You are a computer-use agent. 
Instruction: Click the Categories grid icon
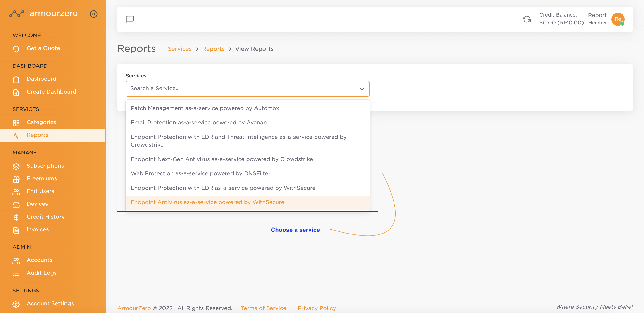(x=16, y=123)
